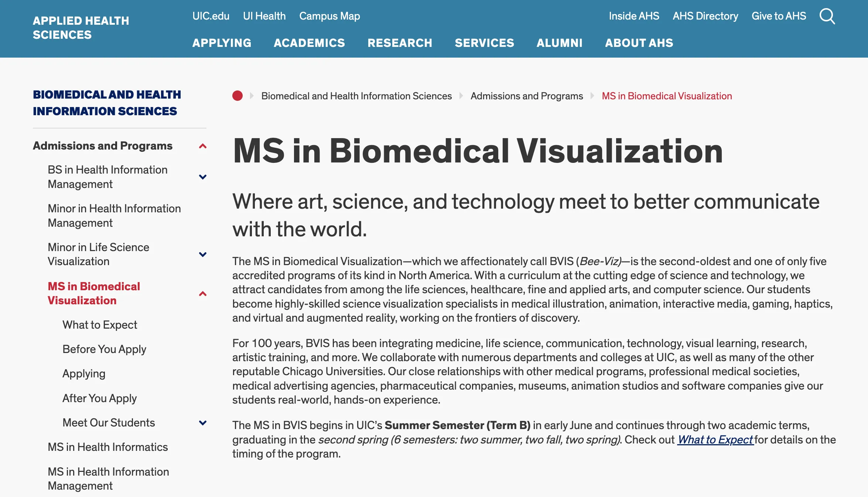Collapse the Admissions and Programs section

pos(202,146)
